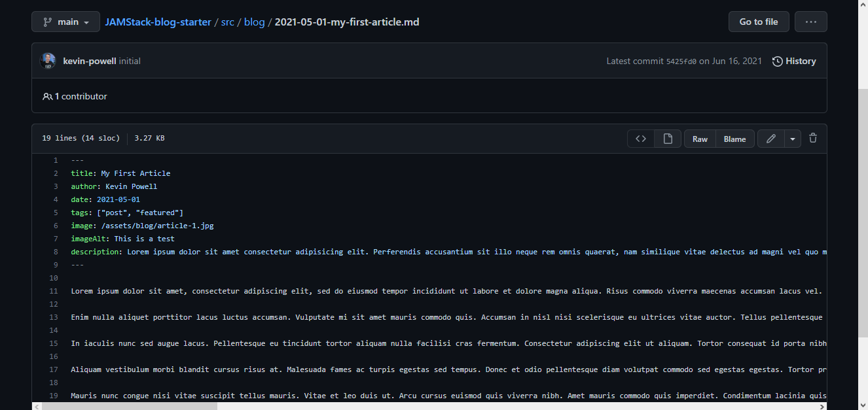This screenshot has width=868, height=410.
Task: Open kevin-powell author profile link
Action: click(89, 61)
